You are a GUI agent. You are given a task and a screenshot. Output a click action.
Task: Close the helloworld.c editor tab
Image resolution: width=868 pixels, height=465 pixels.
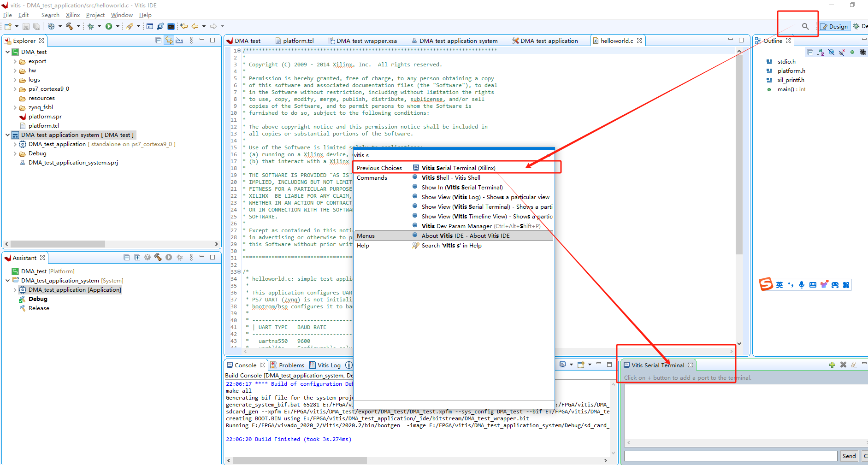coord(639,41)
